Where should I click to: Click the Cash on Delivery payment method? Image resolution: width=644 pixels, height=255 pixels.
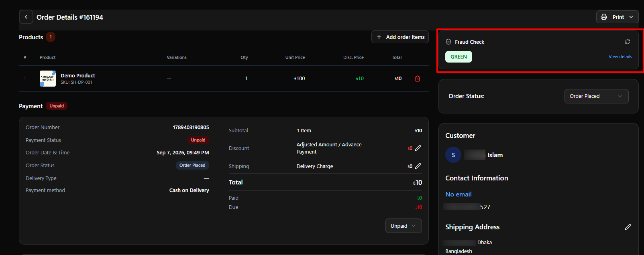pos(189,190)
